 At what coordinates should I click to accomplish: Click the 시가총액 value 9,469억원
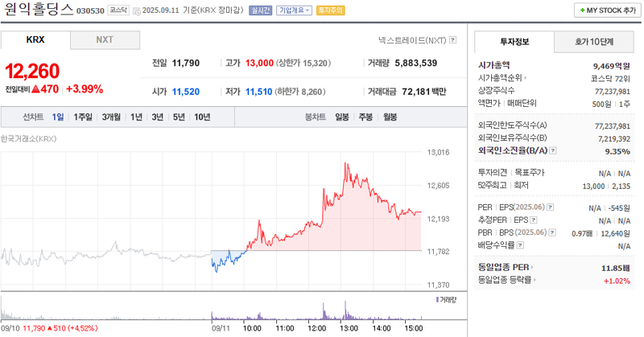612,66
